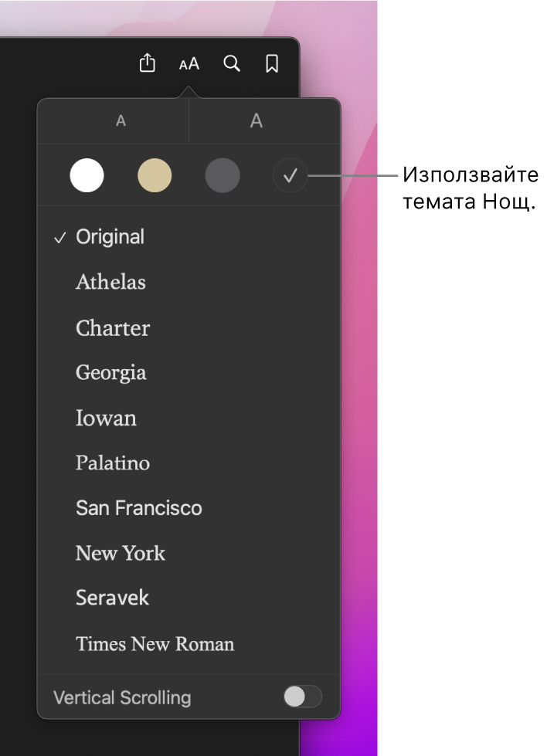The image size is (547, 756).
Task: Select the Iowan font
Action: pyautogui.click(x=189, y=418)
